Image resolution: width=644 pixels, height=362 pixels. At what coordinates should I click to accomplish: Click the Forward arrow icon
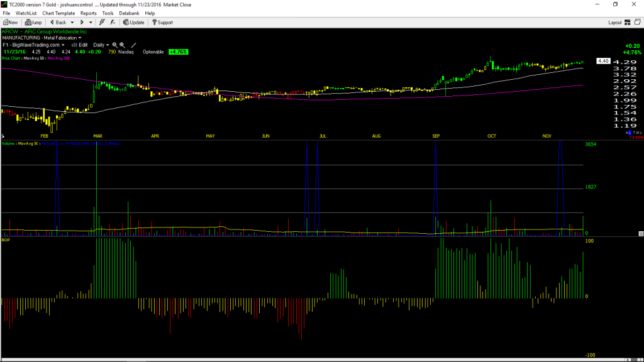[82, 23]
